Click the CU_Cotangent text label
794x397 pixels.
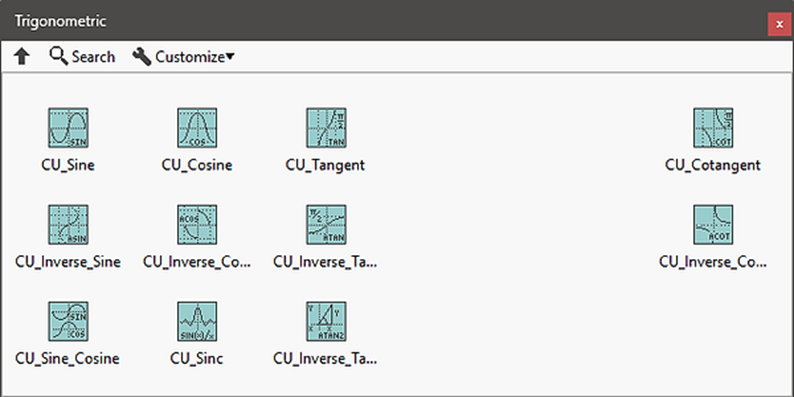pyautogui.click(x=713, y=165)
